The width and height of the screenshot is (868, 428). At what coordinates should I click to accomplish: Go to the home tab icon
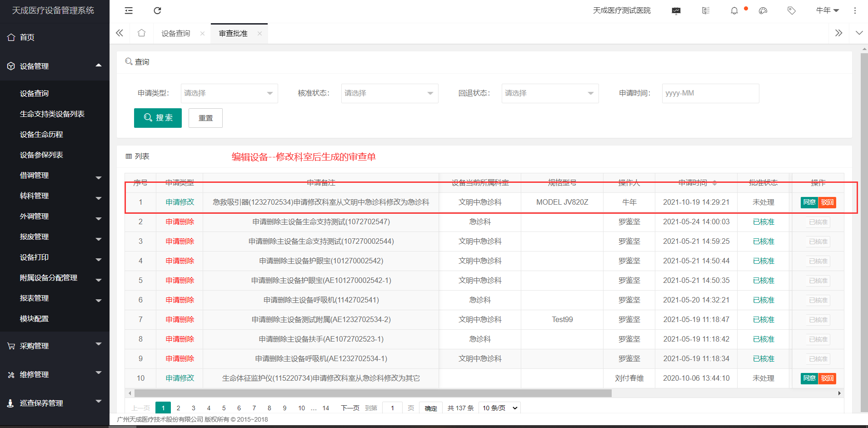pyautogui.click(x=141, y=33)
